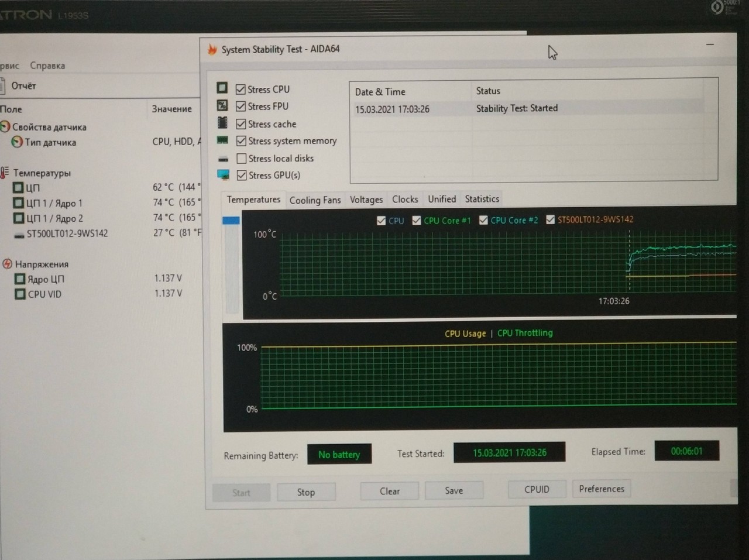Click the disk drive icon beside Stress local disks

[x=223, y=159]
